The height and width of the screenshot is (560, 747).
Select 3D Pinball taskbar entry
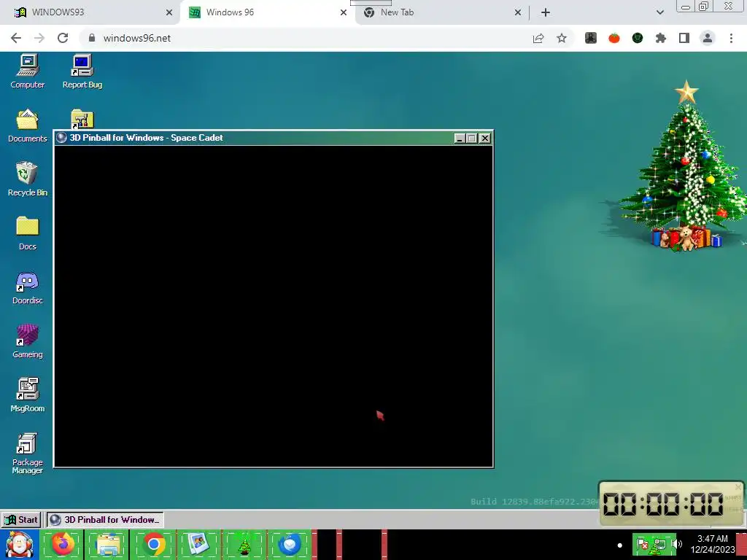pos(105,519)
